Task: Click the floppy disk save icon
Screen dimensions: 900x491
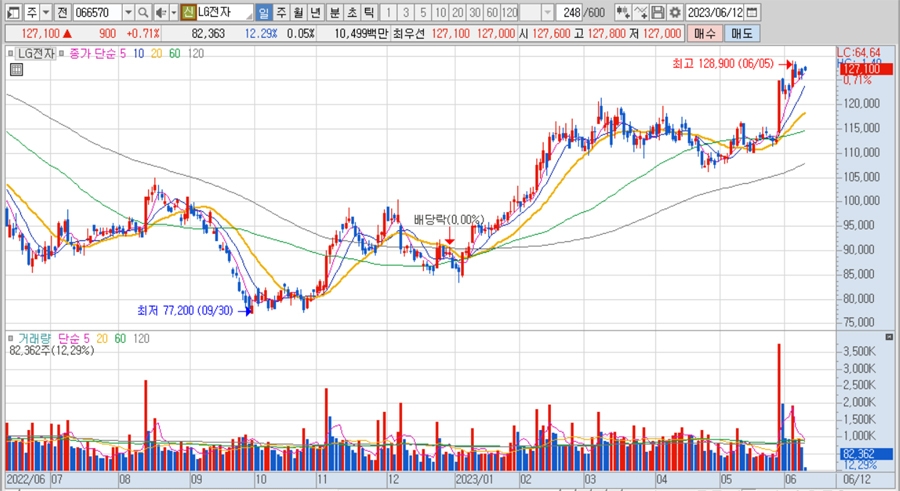Action: pos(659,13)
